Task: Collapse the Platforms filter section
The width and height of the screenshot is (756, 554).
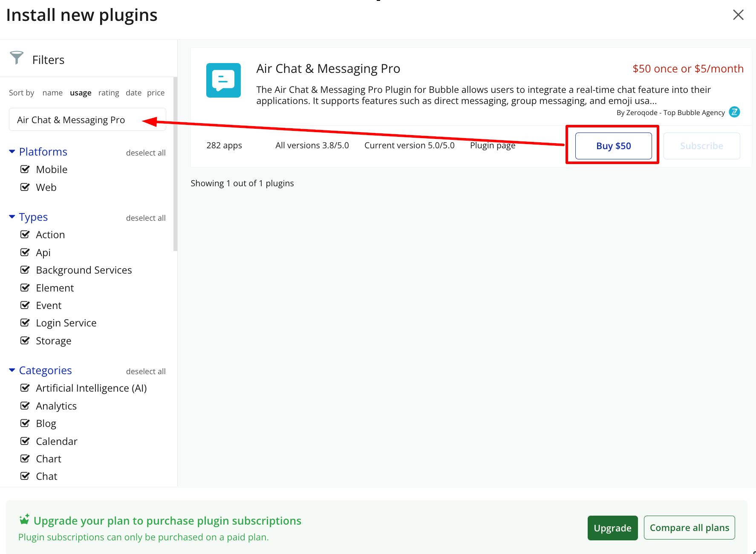Action: 12,152
